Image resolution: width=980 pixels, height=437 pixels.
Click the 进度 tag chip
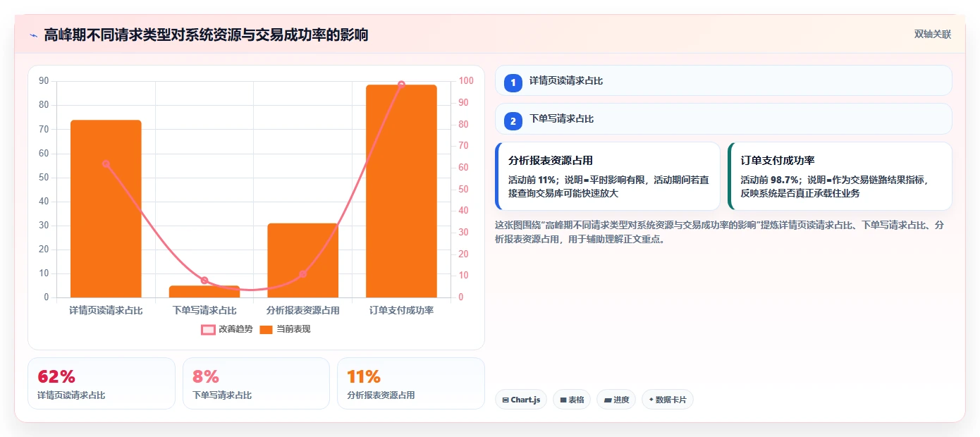616,400
